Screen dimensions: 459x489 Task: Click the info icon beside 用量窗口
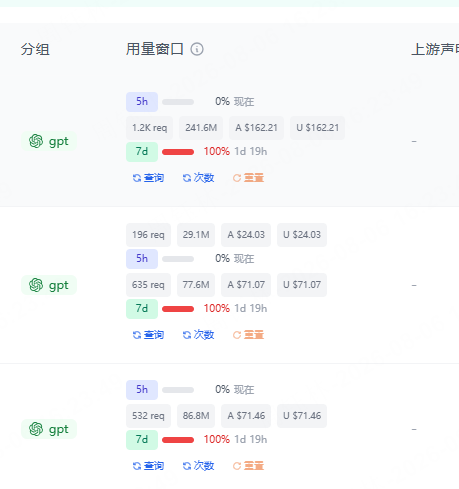coord(197,49)
